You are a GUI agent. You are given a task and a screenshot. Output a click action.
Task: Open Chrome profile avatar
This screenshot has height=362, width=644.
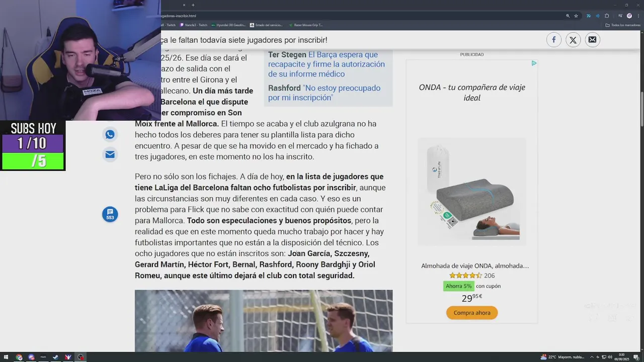pyautogui.click(x=629, y=16)
